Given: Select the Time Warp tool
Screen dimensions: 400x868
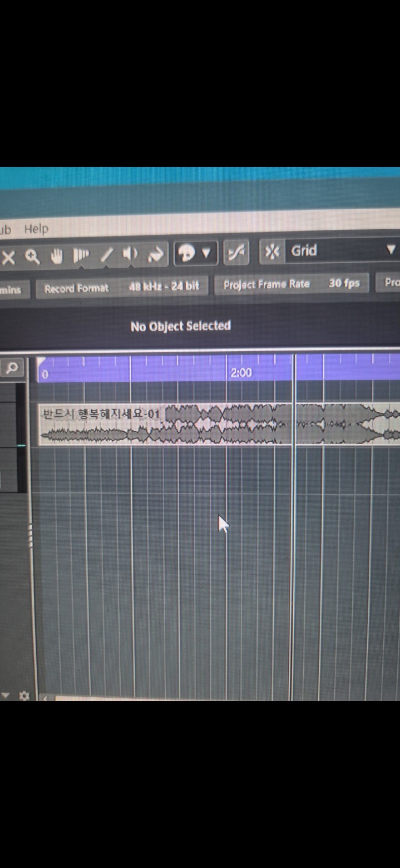Looking at the screenshot, I should (81, 255).
